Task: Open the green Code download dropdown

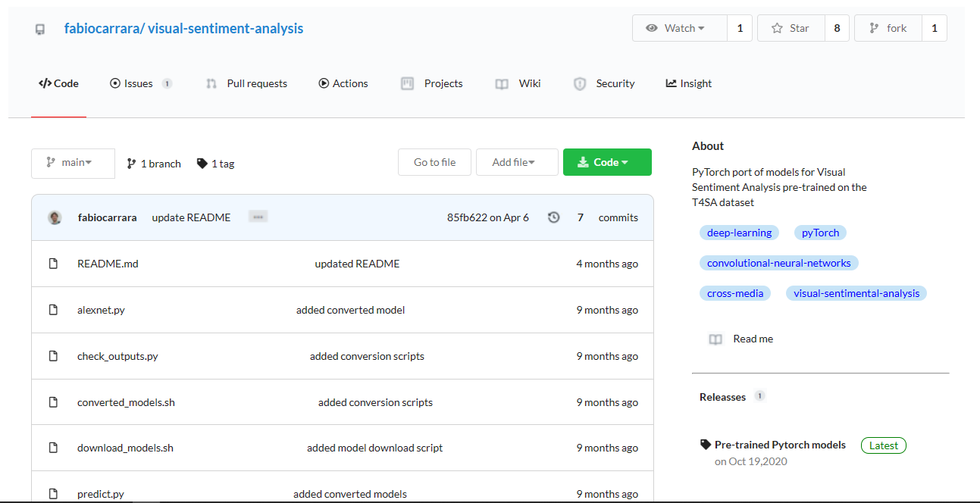Action: 606,161
